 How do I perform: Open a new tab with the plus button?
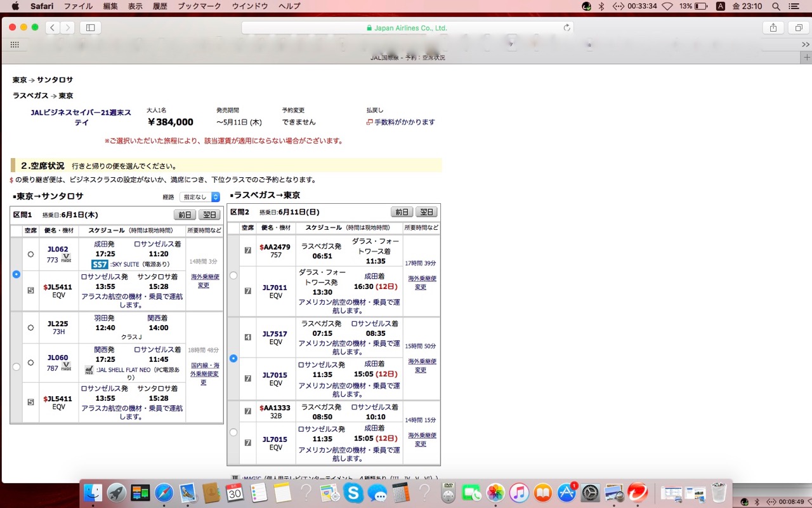click(x=807, y=57)
